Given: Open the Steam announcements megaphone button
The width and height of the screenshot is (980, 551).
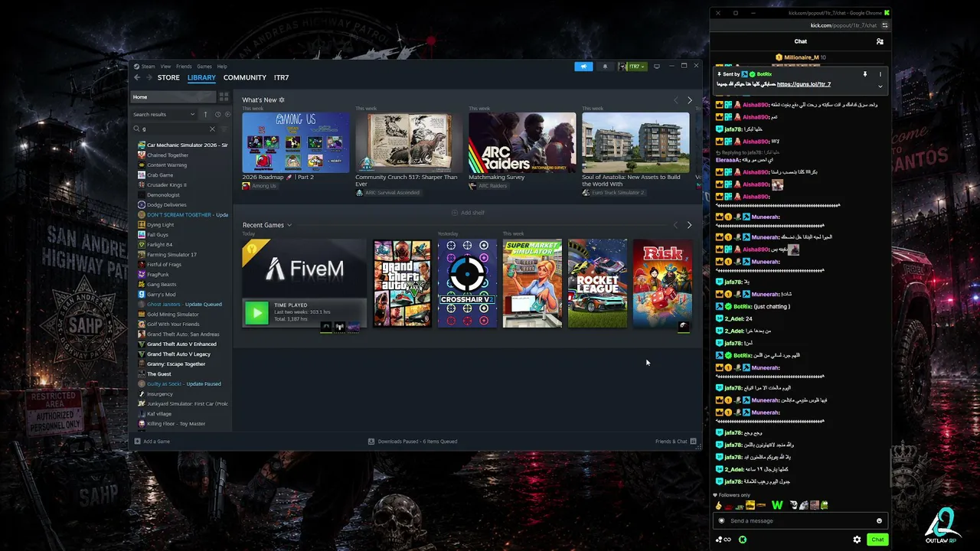Looking at the screenshot, I should tap(583, 67).
